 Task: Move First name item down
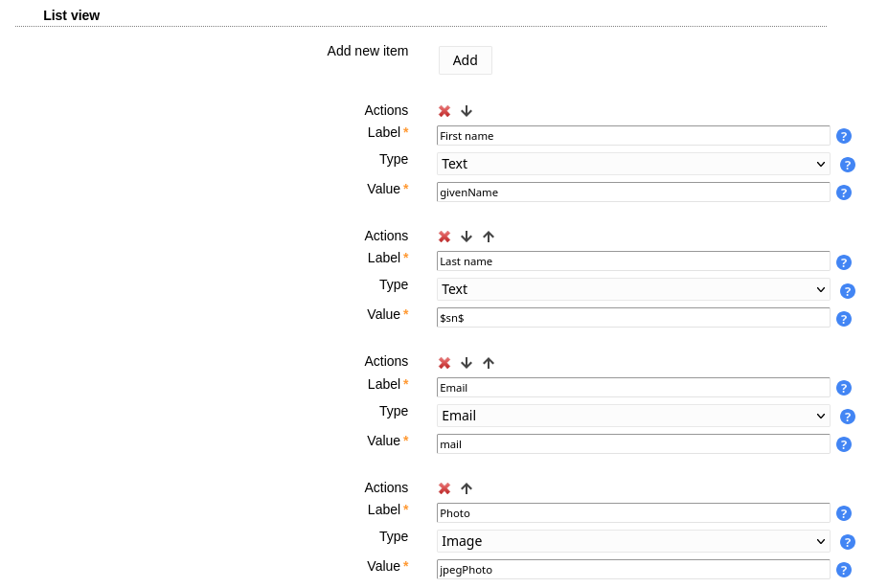(467, 111)
